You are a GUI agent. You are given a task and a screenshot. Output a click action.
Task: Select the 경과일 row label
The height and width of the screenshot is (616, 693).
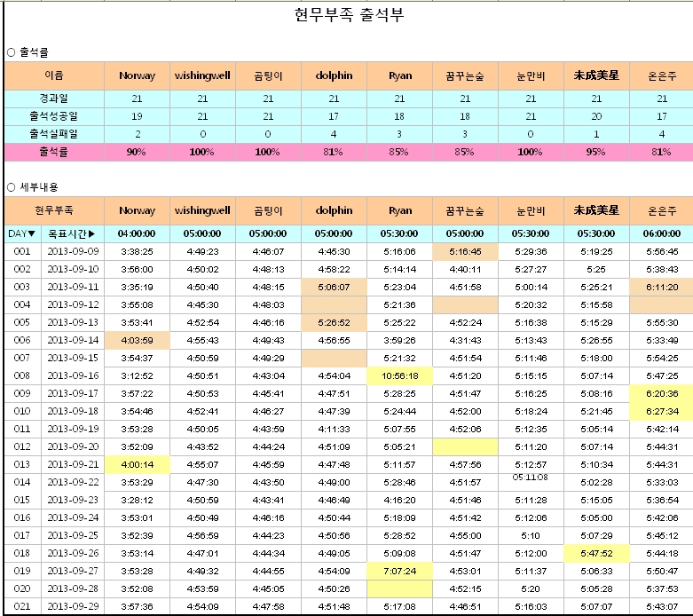54,99
